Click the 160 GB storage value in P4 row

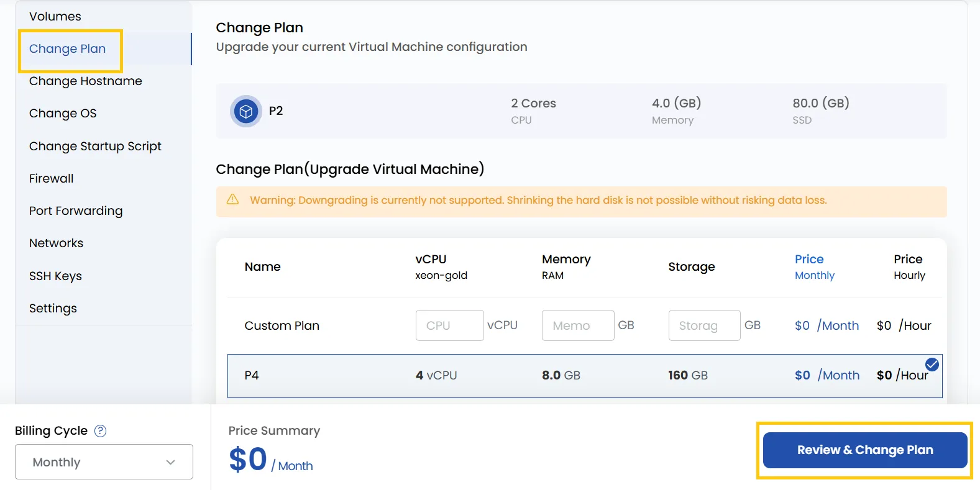[x=688, y=375]
